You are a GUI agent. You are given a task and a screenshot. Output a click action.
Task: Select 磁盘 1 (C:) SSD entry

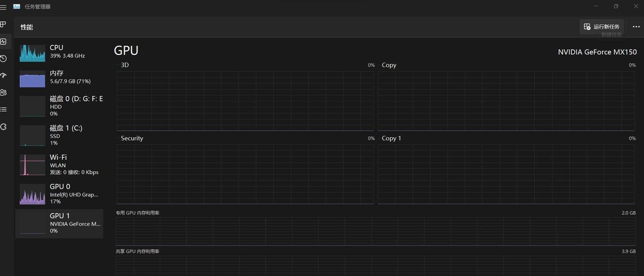[59, 135]
